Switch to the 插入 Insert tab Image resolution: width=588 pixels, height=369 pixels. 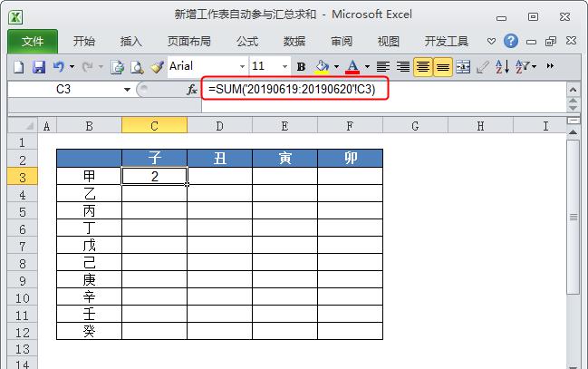point(130,41)
